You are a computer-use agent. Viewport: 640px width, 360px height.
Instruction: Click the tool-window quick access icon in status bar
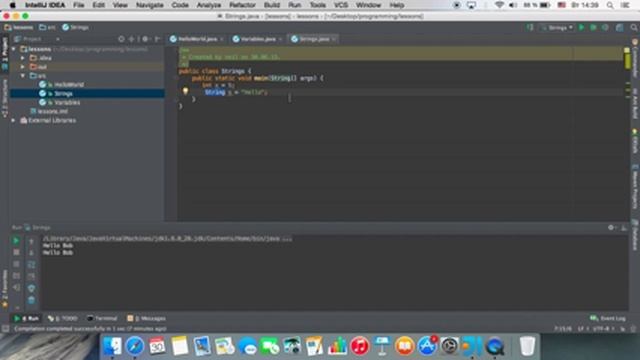pyautogui.click(x=5, y=329)
